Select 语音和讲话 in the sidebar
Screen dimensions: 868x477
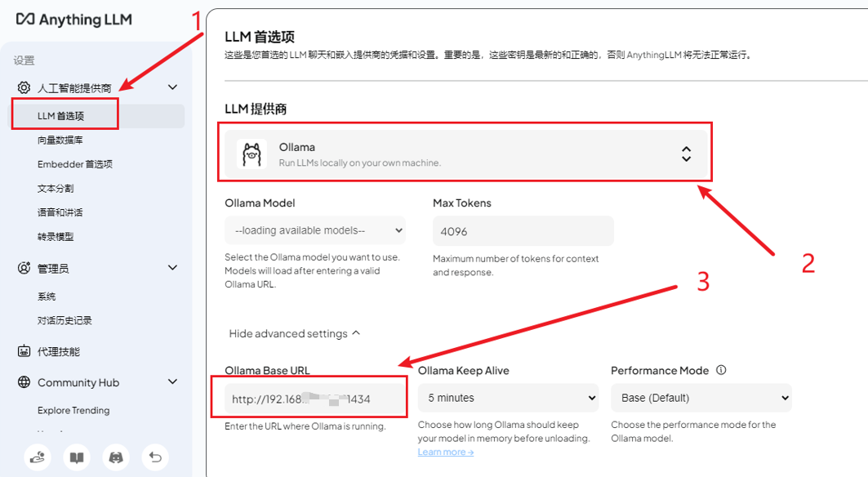pos(60,212)
